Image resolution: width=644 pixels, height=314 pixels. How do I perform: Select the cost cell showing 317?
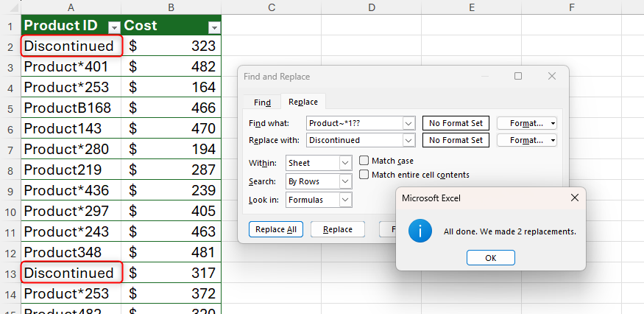[171, 273]
